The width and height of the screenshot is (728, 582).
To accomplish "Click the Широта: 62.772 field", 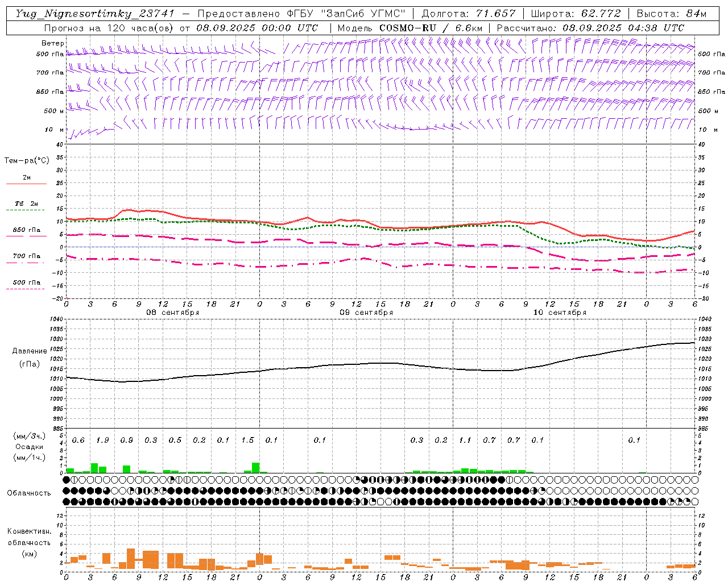I will [576, 14].
